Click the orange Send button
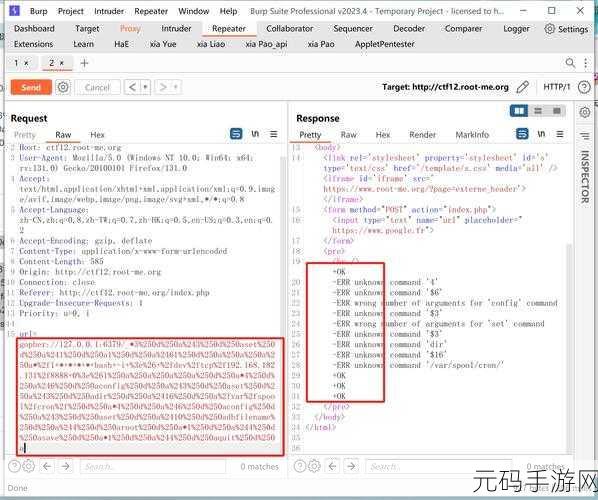This screenshot has width=598, height=500. 31,87
